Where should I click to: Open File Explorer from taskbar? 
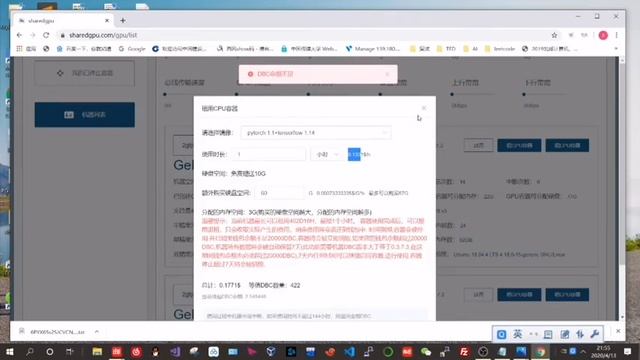(97, 351)
